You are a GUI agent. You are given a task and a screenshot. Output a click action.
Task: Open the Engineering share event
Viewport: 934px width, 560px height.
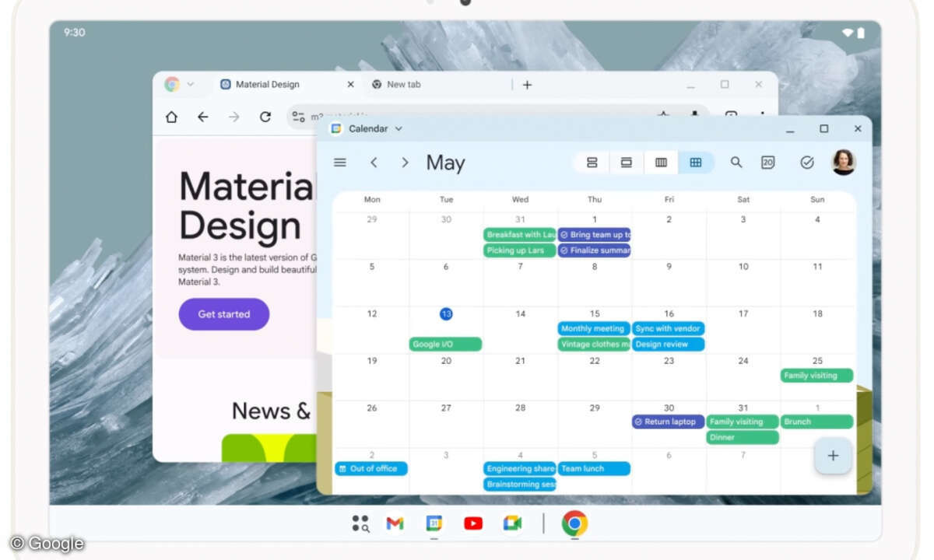click(520, 468)
